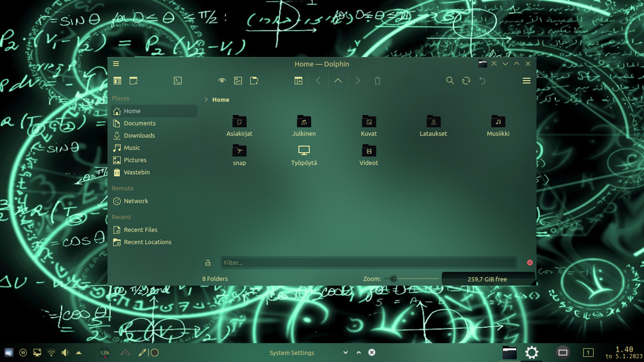The height and width of the screenshot is (362, 644).
Task: Click the 259,7 GiB free space bar
Action: (488, 279)
